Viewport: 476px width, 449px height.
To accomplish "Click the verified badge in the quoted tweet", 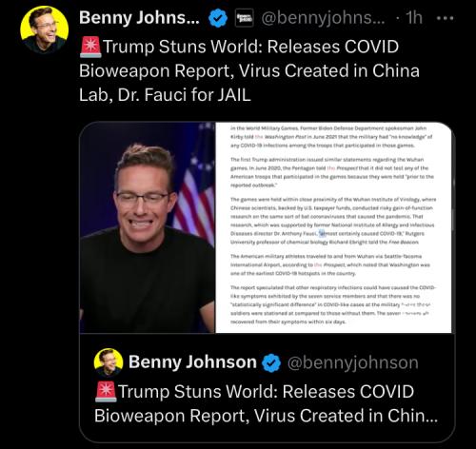I will click(271, 362).
